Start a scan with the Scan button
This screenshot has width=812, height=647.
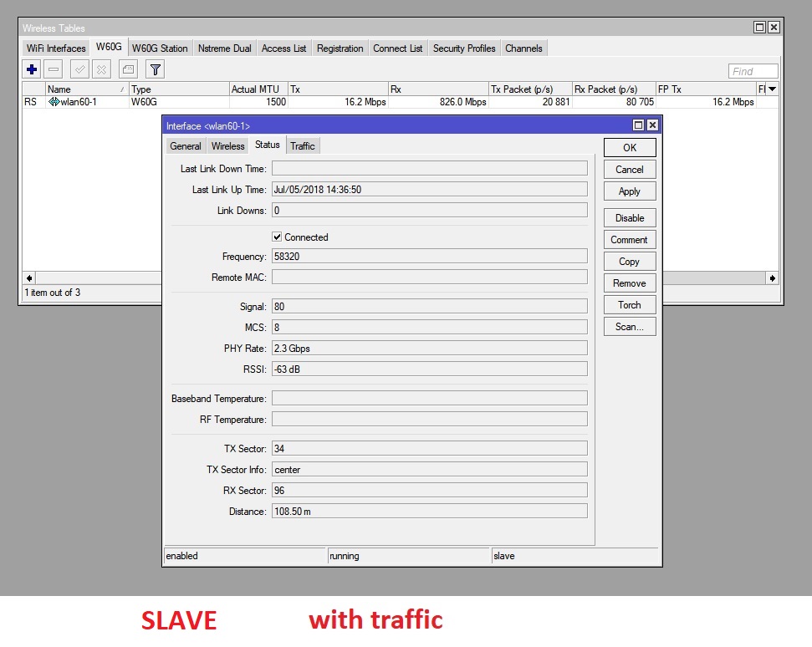(x=629, y=326)
